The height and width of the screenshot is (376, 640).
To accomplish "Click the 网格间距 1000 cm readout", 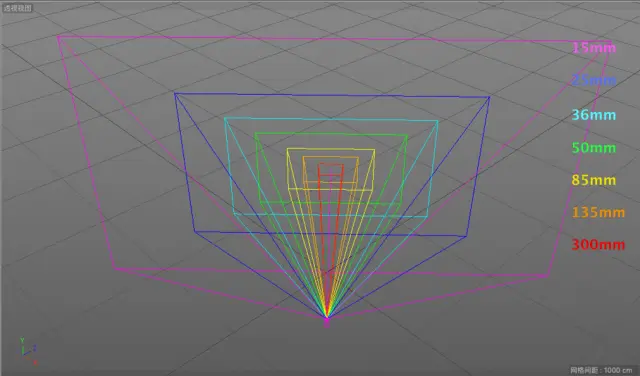I will click(x=601, y=370).
